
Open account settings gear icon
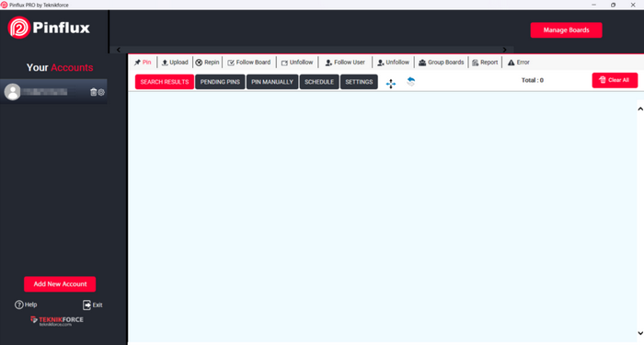(x=101, y=92)
